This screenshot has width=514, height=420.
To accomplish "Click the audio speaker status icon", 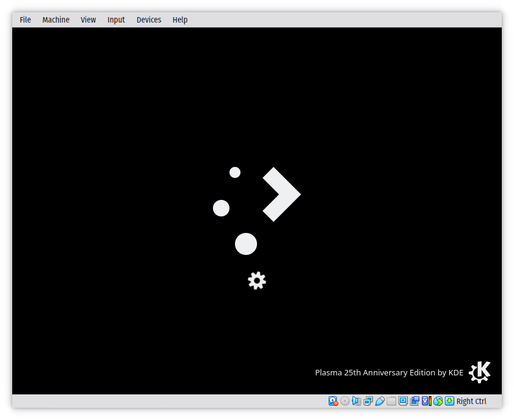I will click(356, 401).
